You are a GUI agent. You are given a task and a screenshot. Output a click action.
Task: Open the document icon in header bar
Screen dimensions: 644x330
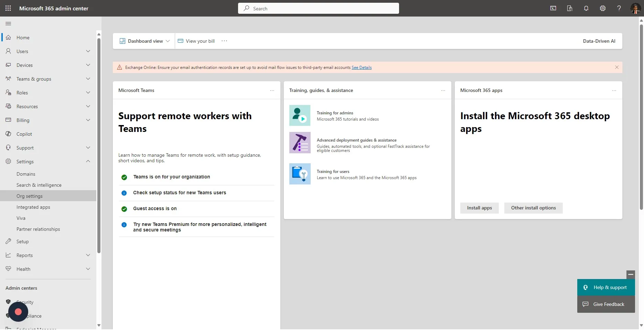point(570,8)
